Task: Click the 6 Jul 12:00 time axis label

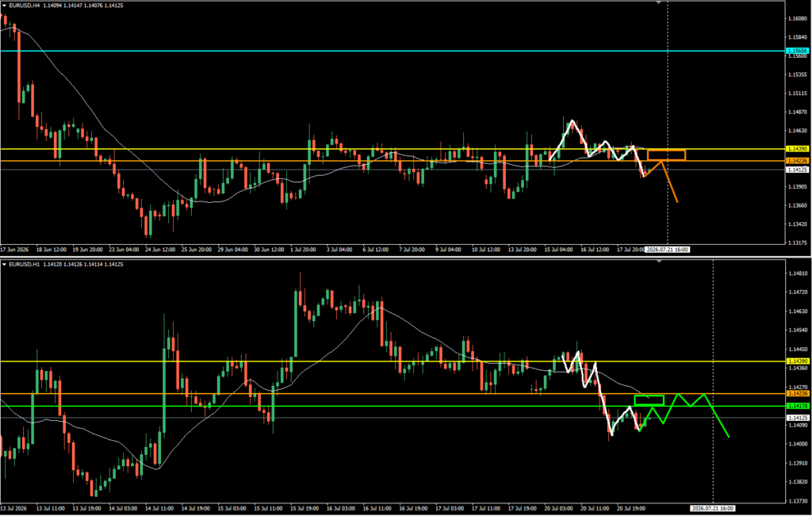Action: tap(375, 250)
